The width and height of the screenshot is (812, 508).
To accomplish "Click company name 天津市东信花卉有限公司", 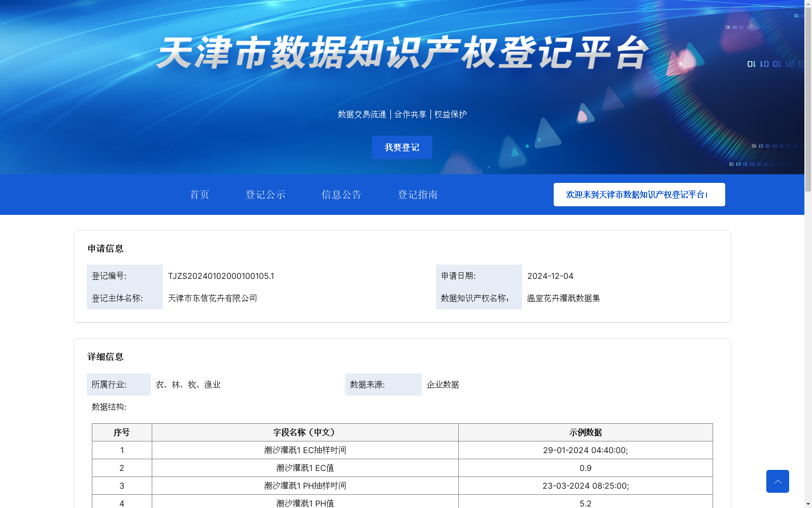I will tap(213, 298).
